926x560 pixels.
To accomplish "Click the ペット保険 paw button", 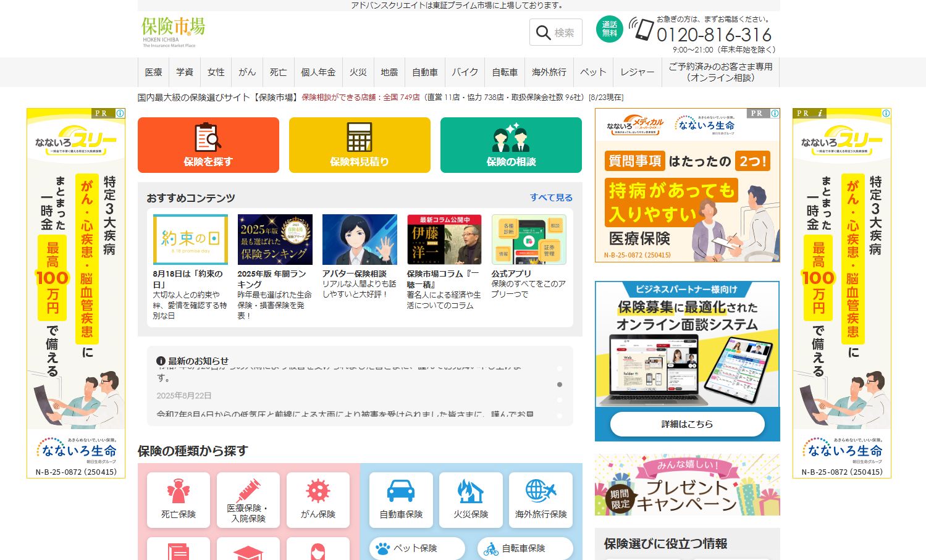I will point(416,548).
